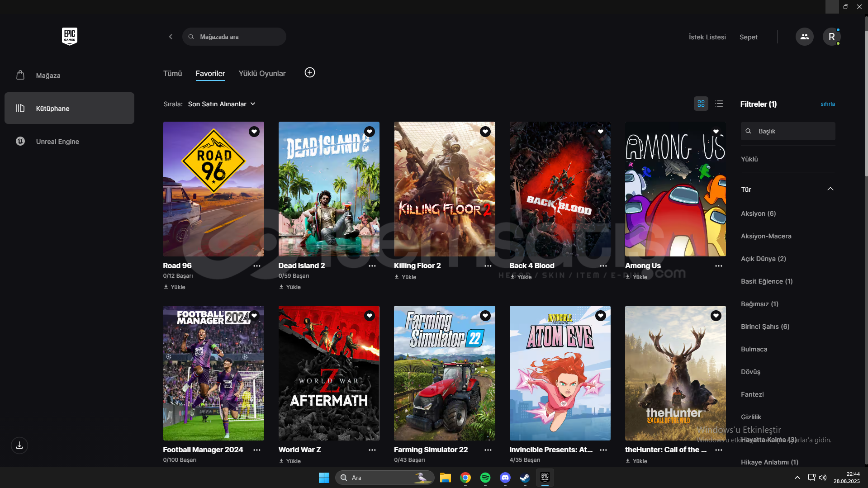
Task: Open İstek Listesi link
Action: tap(707, 37)
